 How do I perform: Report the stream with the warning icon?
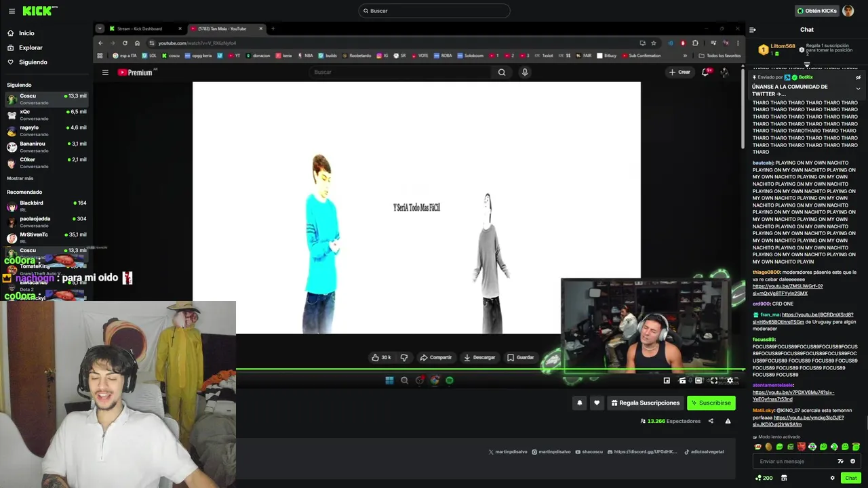728,421
